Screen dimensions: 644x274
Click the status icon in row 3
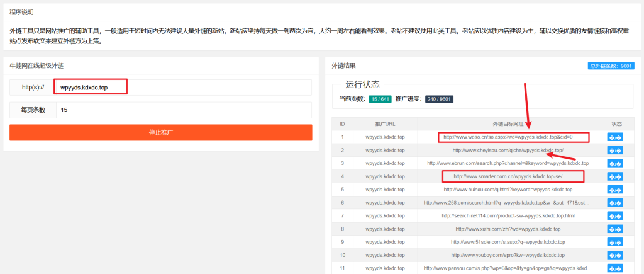pos(615,163)
